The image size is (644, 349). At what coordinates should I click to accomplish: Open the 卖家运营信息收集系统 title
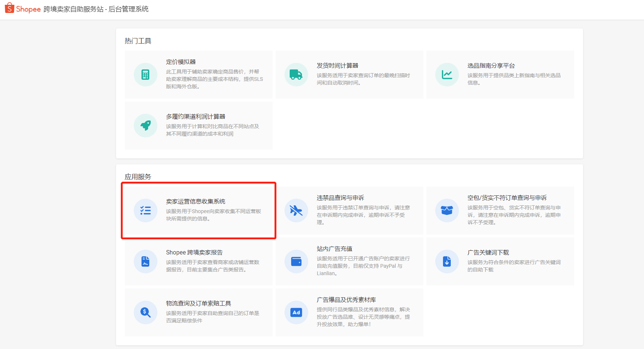(195, 201)
